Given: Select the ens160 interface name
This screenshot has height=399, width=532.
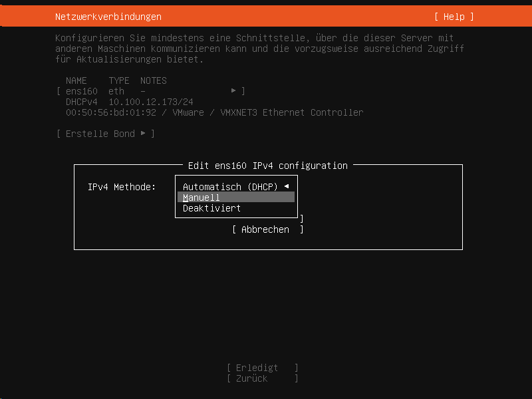Looking at the screenshot, I should (x=81, y=91).
